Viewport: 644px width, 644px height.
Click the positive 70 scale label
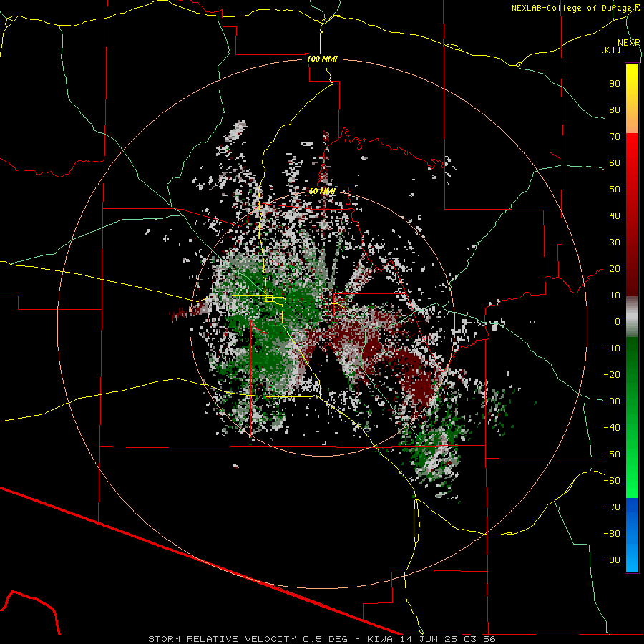point(615,137)
